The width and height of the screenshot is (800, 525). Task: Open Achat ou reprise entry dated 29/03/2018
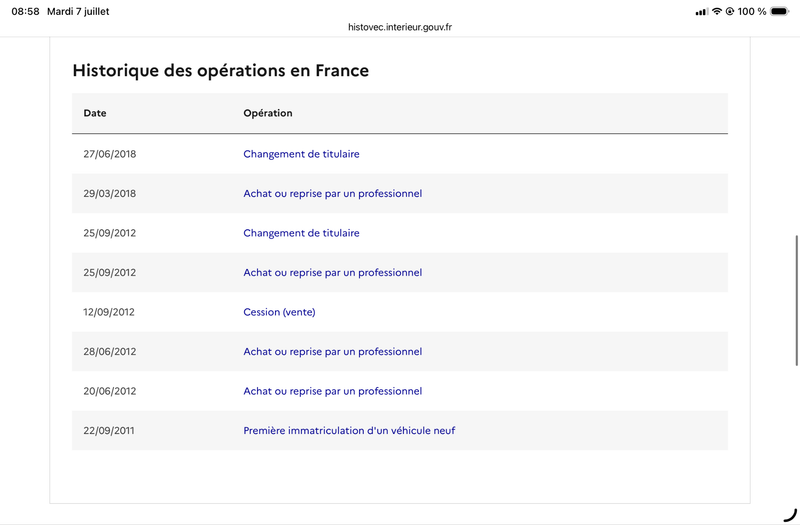[x=333, y=193]
